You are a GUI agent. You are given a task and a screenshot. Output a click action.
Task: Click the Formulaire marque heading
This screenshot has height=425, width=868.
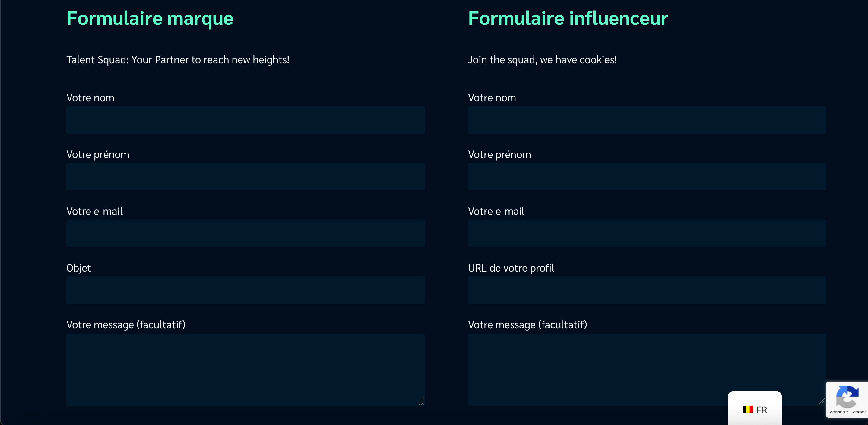150,18
